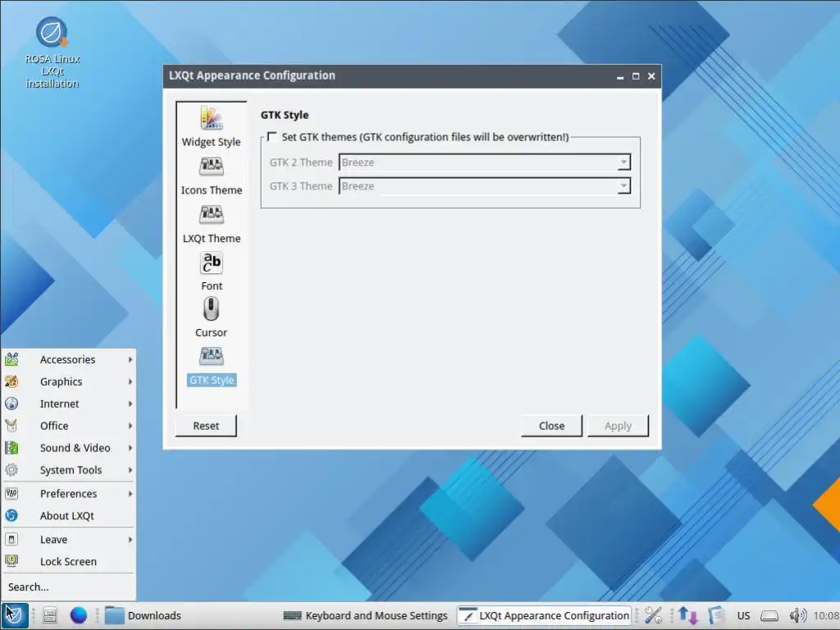Open the GTK 2 Theme dropdown

click(485, 162)
